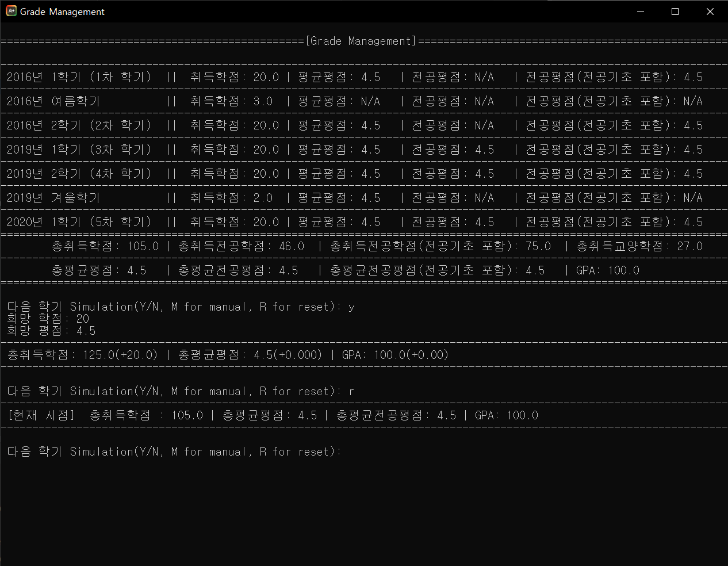Click the "Grade Management" title bar text

click(62, 12)
